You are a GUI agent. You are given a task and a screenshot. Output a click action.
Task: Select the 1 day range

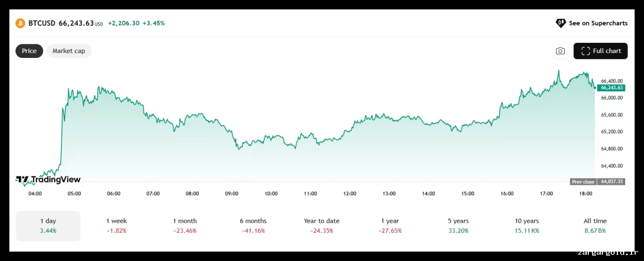(x=48, y=226)
